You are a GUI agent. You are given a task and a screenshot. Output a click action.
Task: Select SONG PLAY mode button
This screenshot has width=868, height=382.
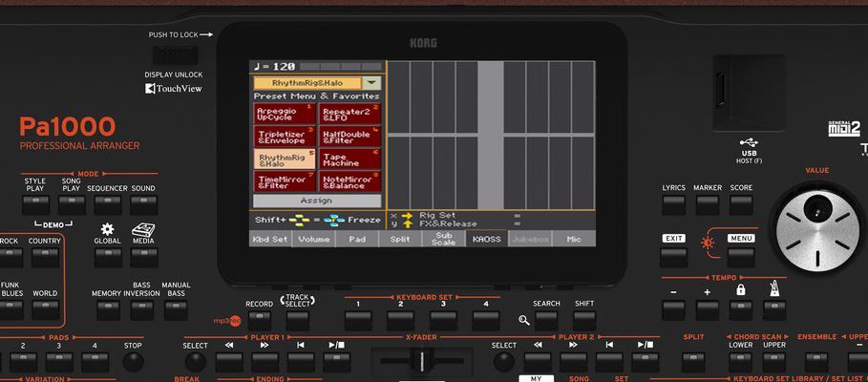pos(72,204)
